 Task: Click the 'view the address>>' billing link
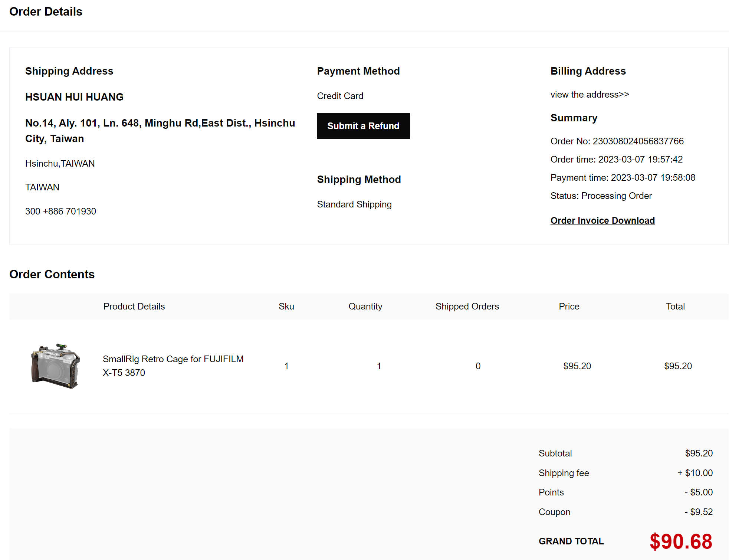[x=589, y=95]
